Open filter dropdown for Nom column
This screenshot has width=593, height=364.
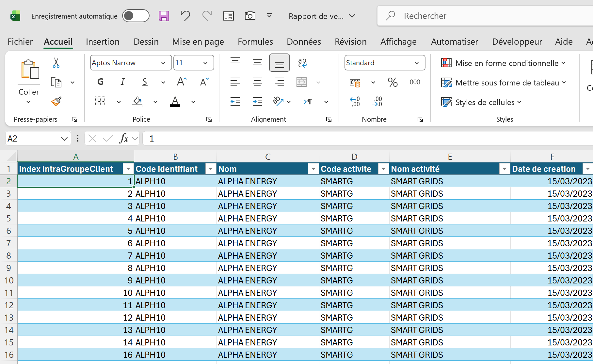click(313, 169)
